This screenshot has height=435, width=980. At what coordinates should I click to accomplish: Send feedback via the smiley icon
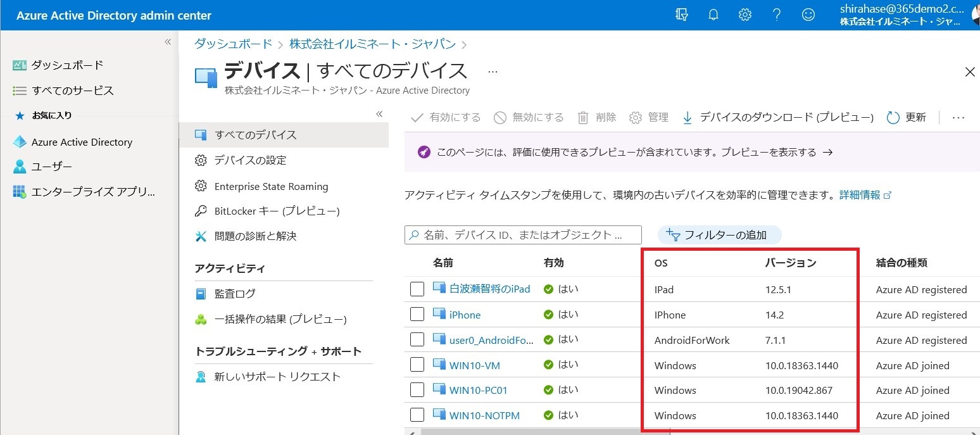pyautogui.click(x=808, y=15)
